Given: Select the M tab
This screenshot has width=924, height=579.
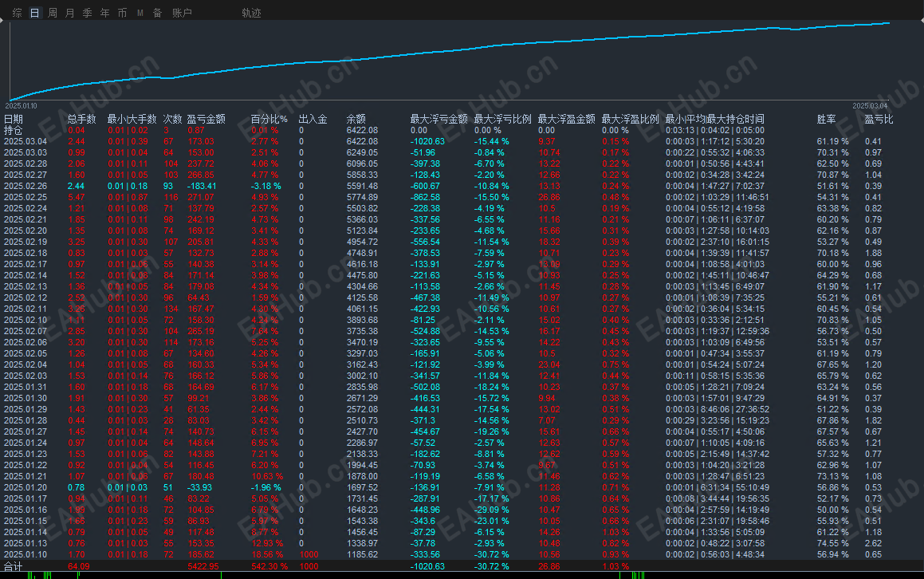Looking at the screenshot, I should tap(140, 13).
